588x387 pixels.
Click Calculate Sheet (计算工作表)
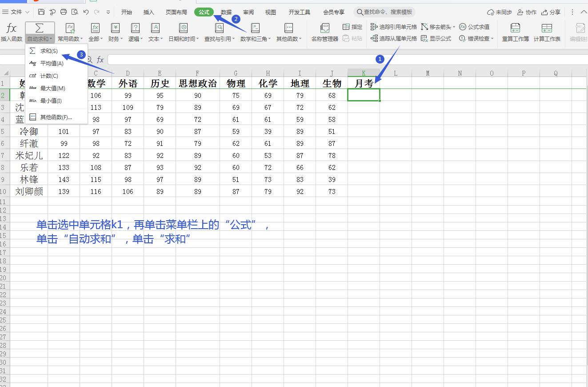pos(547,33)
